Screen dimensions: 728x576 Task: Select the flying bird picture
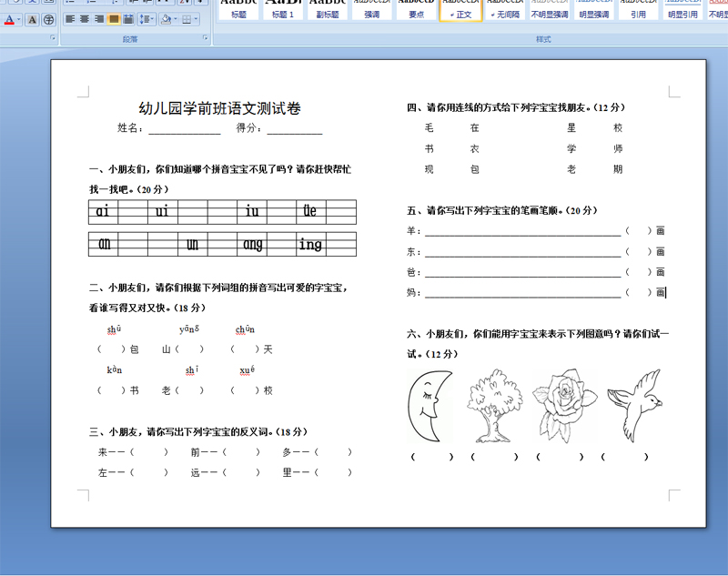634,406
